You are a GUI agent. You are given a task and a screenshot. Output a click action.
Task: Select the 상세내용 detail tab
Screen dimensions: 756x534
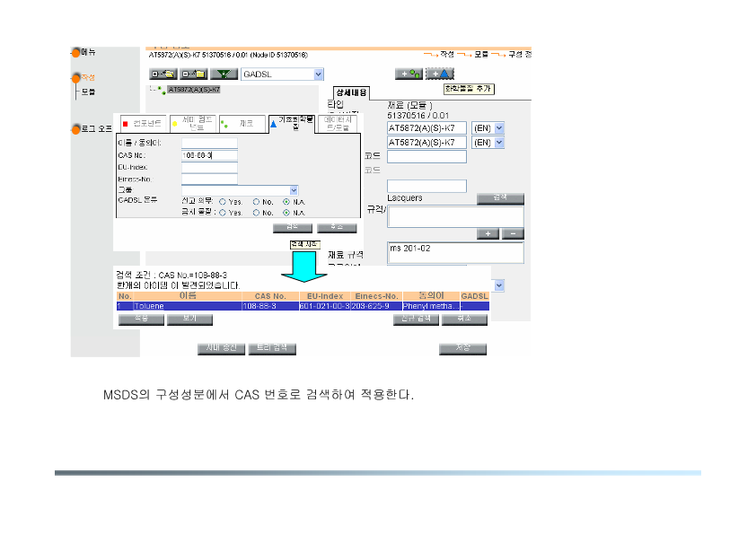[x=351, y=93]
